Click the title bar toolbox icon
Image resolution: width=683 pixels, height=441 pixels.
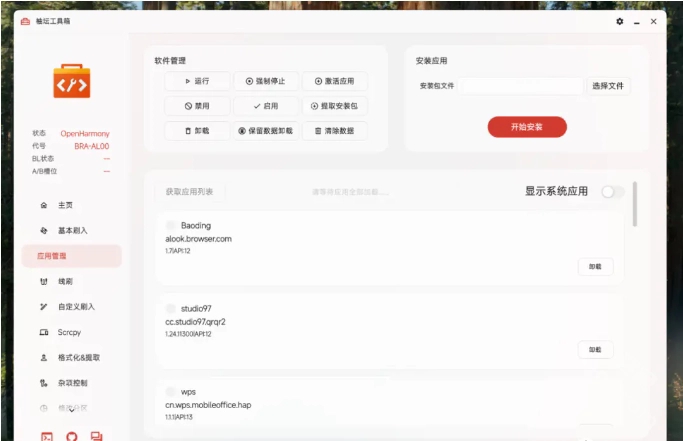[25, 21]
